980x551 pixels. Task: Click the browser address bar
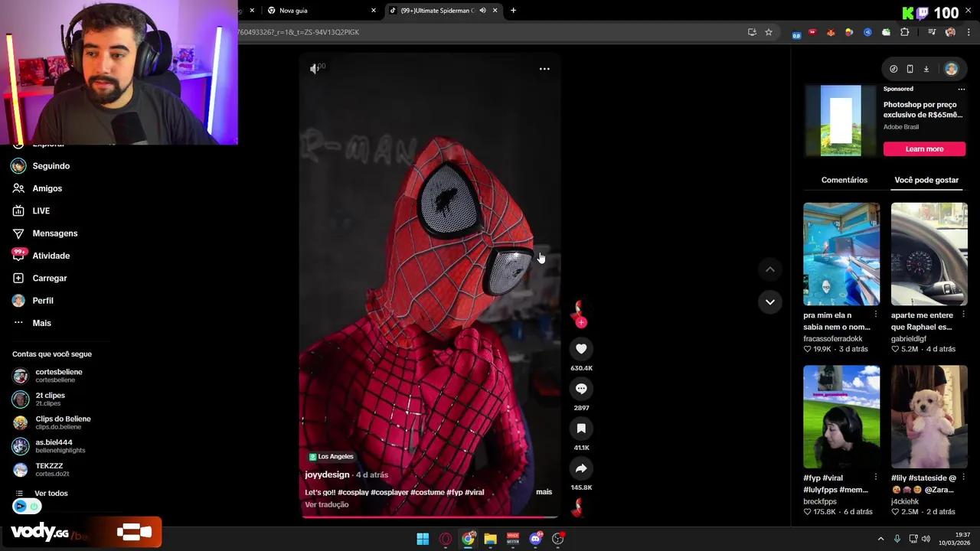(x=490, y=32)
